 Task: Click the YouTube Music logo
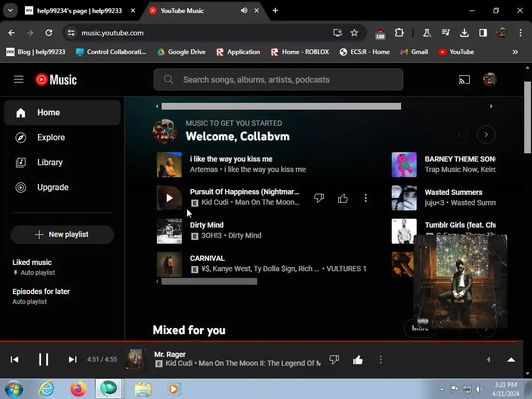pyautogui.click(x=56, y=79)
